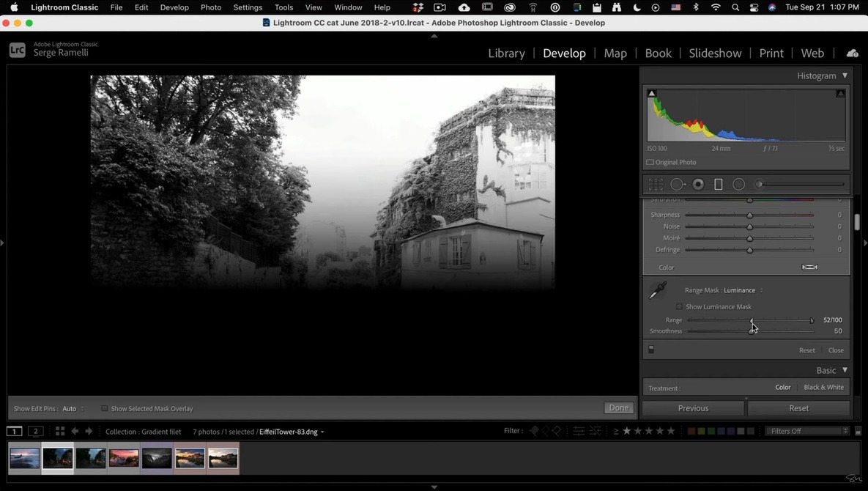This screenshot has width=868, height=491.
Task: Click the rating comparison ≥ symbol
Action: coord(615,431)
